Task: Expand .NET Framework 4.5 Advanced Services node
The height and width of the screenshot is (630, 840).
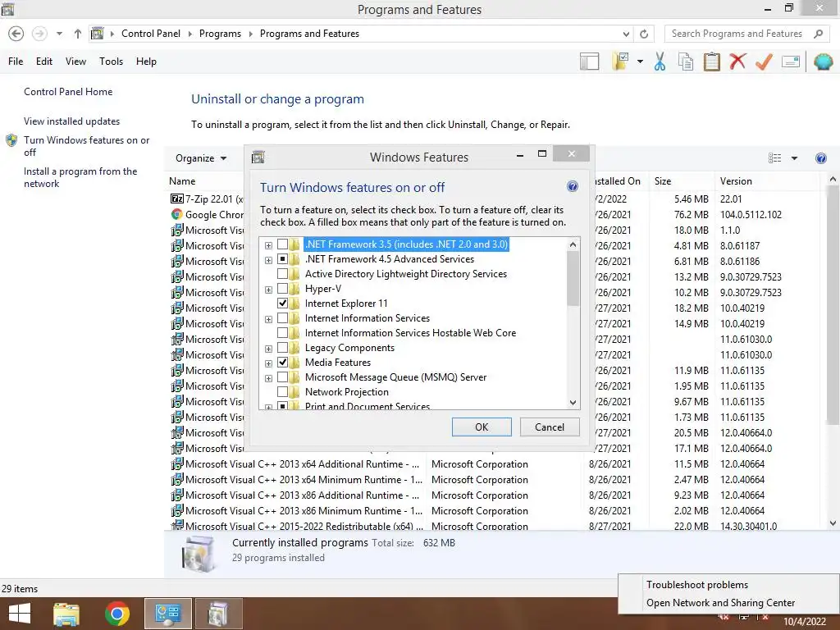Action: pyautogui.click(x=268, y=260)
